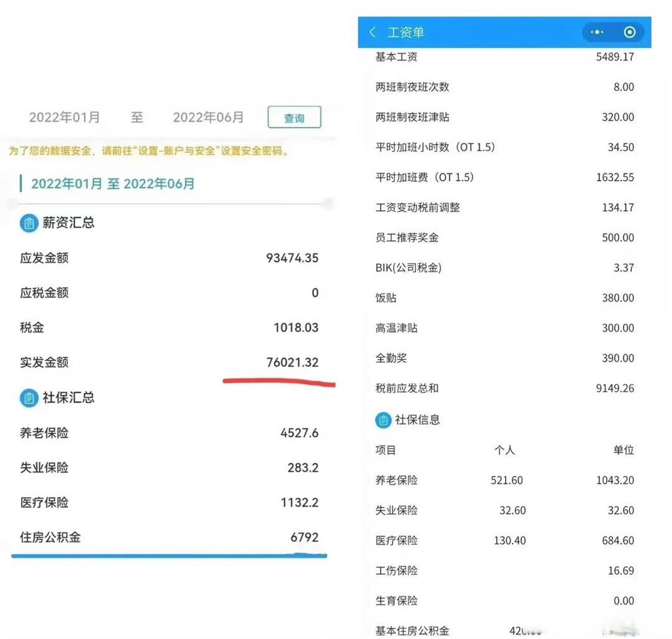Click the 工伤保险 row in 社保信息

tap(499, 571)
